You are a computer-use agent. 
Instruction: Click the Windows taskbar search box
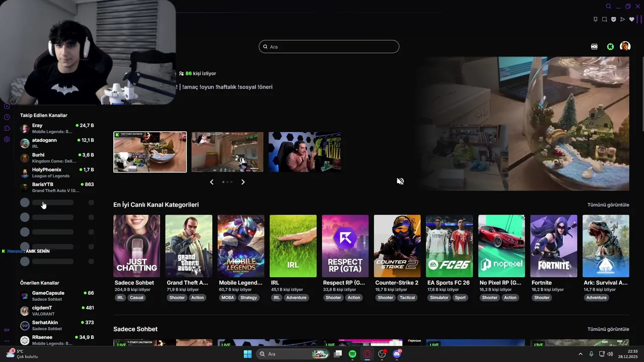point(293,354)
